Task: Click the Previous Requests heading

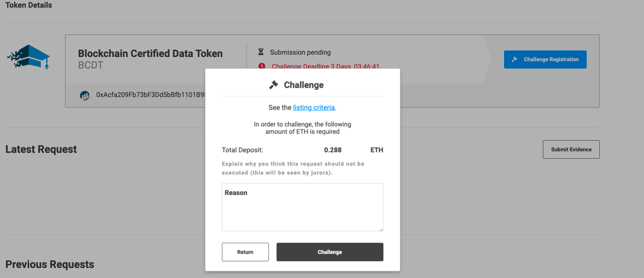Action: pos(50,265)
